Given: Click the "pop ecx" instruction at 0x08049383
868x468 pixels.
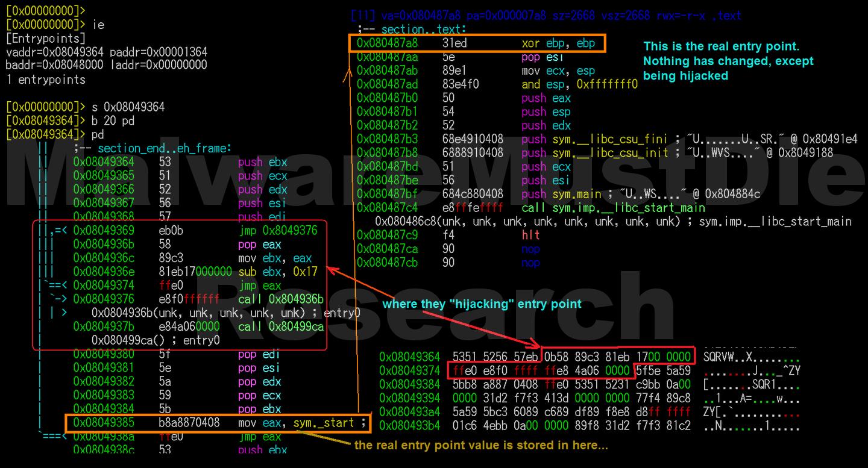Looking at the screenshot, I should point(260,396).
